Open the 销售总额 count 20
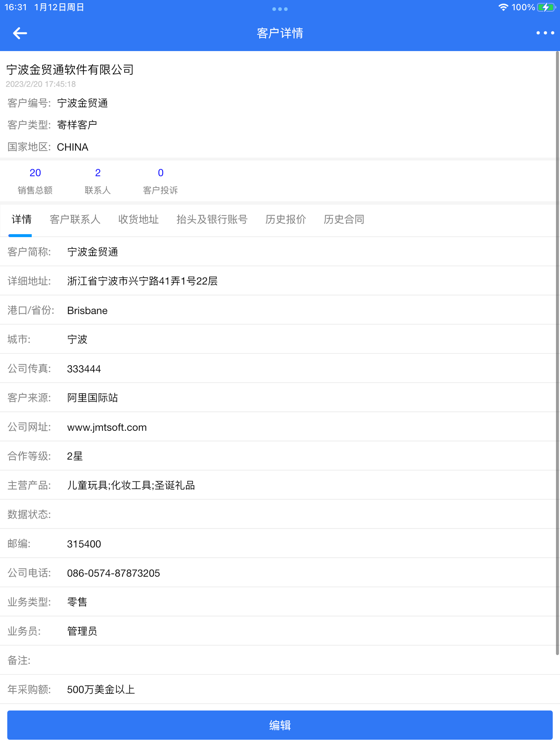Image resolution: width=560 pixels, height=747 pixels. tap(35, 173)
